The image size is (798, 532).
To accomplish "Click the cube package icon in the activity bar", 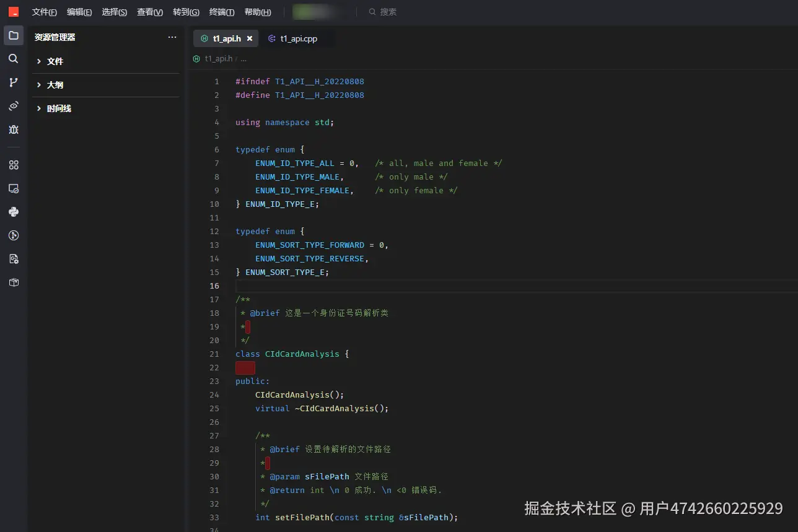I will point(13,282).
